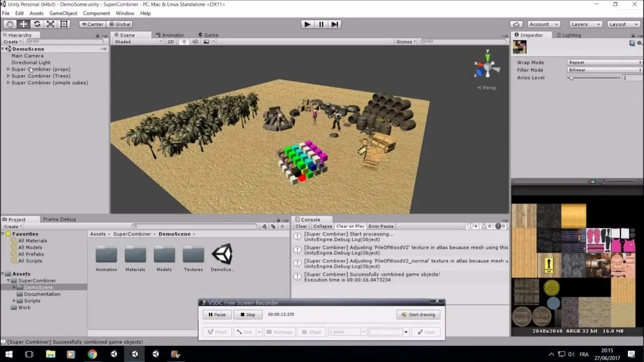Open the Textures folder

193,258
